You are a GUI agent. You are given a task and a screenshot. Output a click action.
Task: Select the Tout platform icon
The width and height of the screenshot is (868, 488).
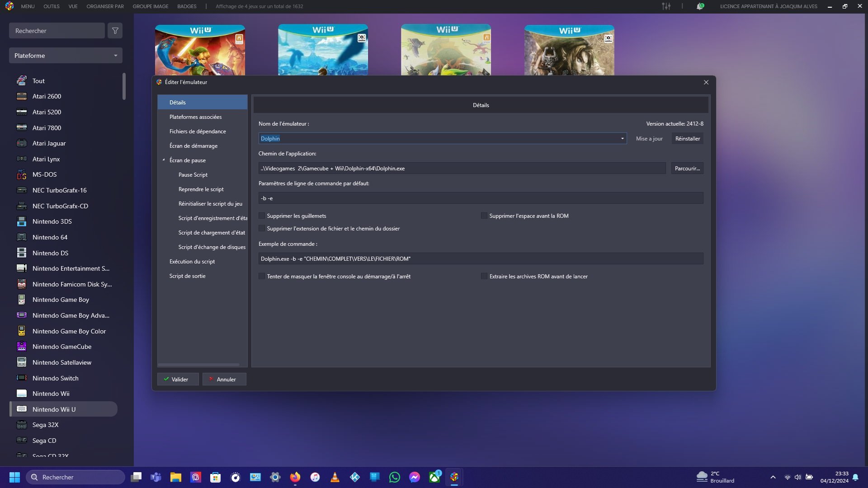point(22,81)
